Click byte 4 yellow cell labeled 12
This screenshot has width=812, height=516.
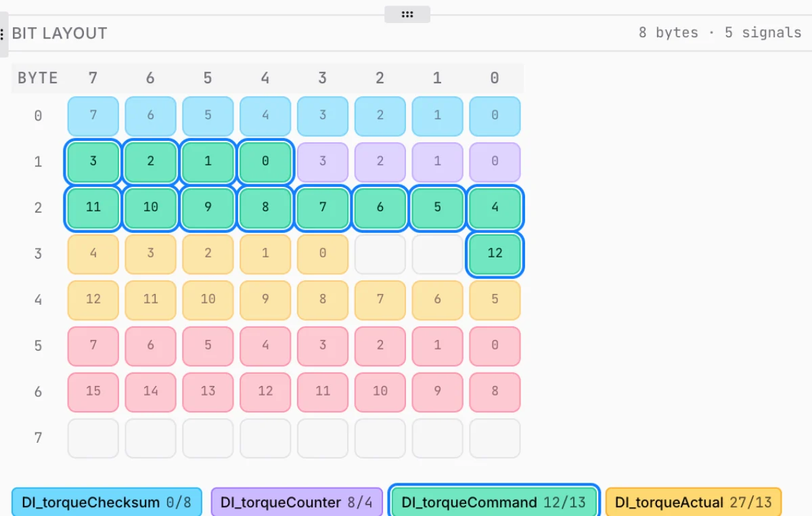point(93,299)
